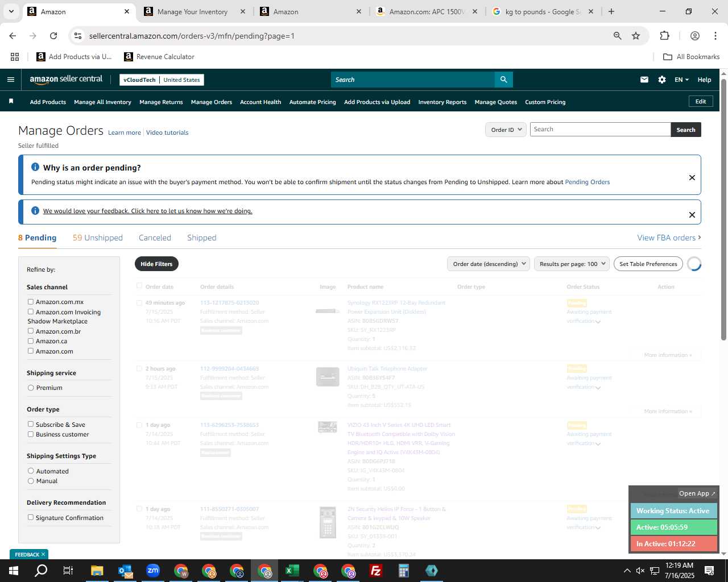Viewport: 728px width, 582px height.
Task: Switch to the 59 Unshipped tab
Action: click(x=98, y=238)
